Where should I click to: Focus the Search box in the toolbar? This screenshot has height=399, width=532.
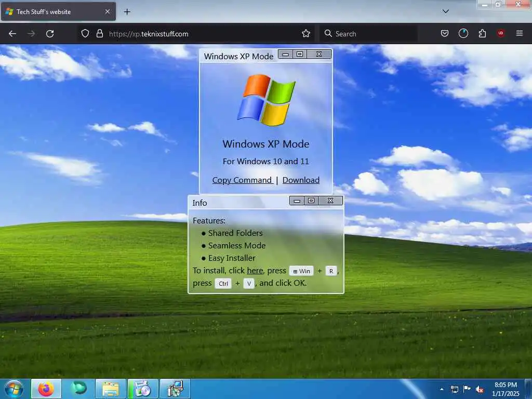click(x=369, y=34)
